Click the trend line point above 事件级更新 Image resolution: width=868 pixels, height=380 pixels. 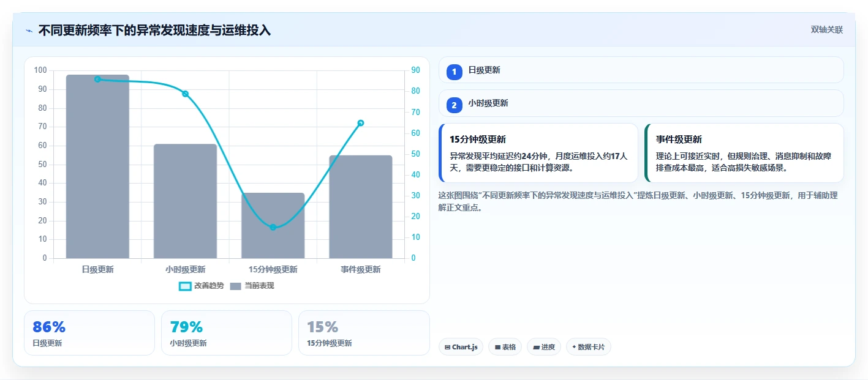(361, 123)
